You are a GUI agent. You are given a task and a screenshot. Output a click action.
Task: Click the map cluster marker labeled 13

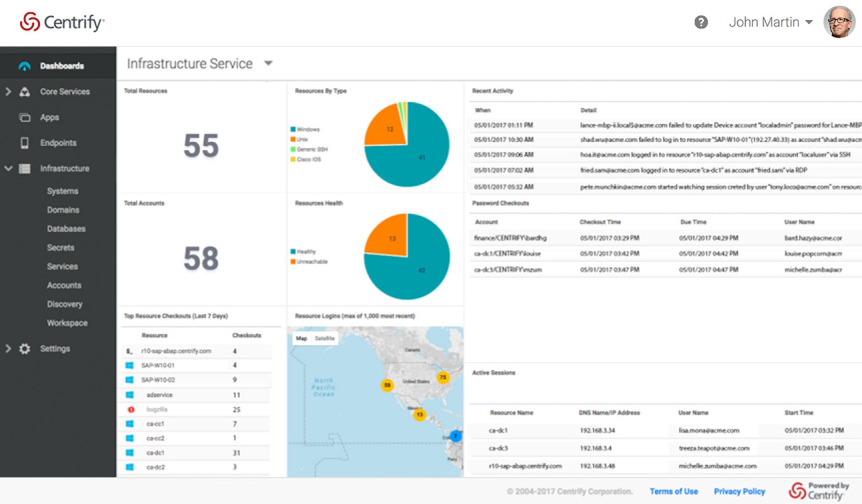[x=420, y=414]
